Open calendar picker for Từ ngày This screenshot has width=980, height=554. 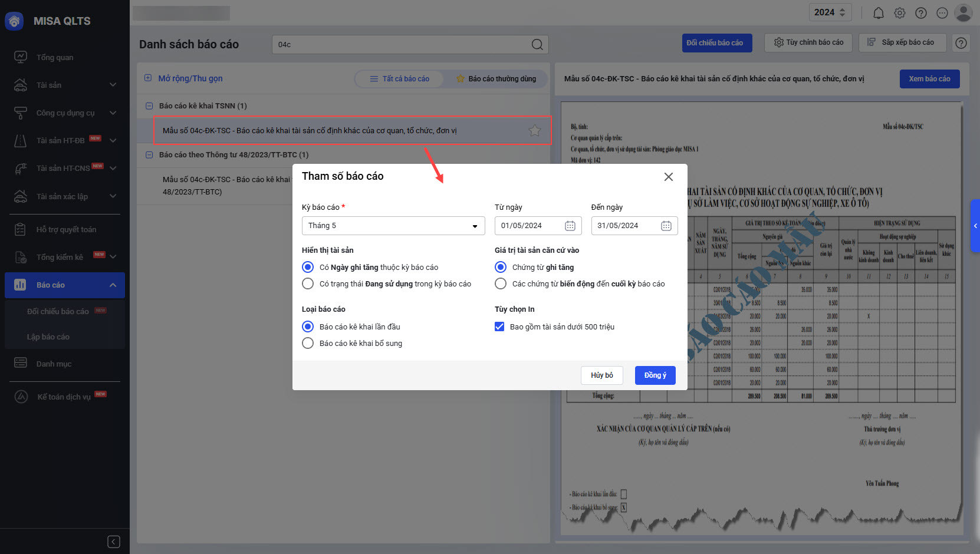coord(570,226)
